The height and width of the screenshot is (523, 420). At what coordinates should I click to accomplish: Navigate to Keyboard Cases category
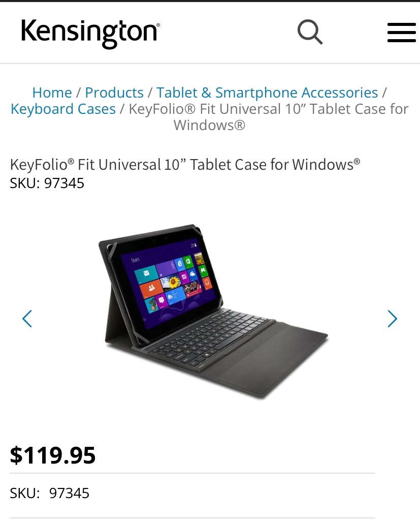[63, 109]
